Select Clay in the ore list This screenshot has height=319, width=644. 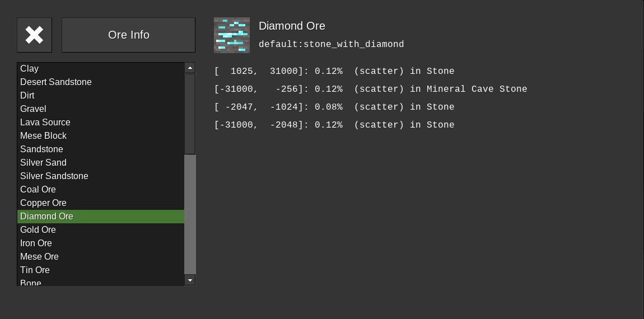click(29, 69)
